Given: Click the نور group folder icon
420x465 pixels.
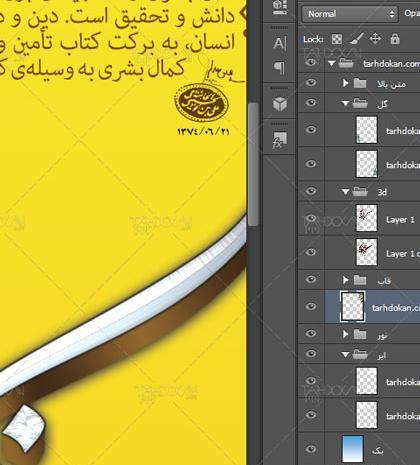Looking at the screenshot, I should click(360, 334).
